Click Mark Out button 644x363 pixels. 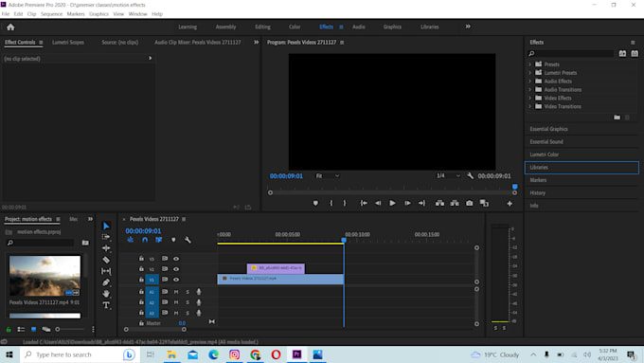tap(345, 203)
